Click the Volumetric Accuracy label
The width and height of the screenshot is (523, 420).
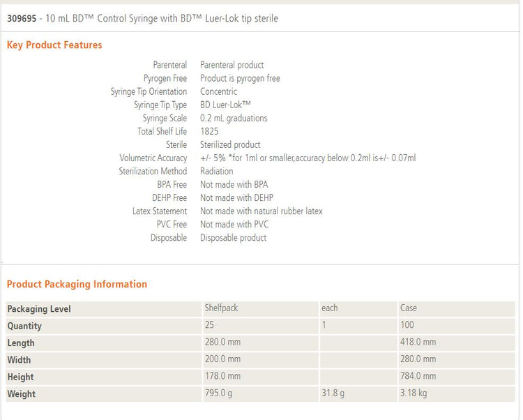(153, 158)
